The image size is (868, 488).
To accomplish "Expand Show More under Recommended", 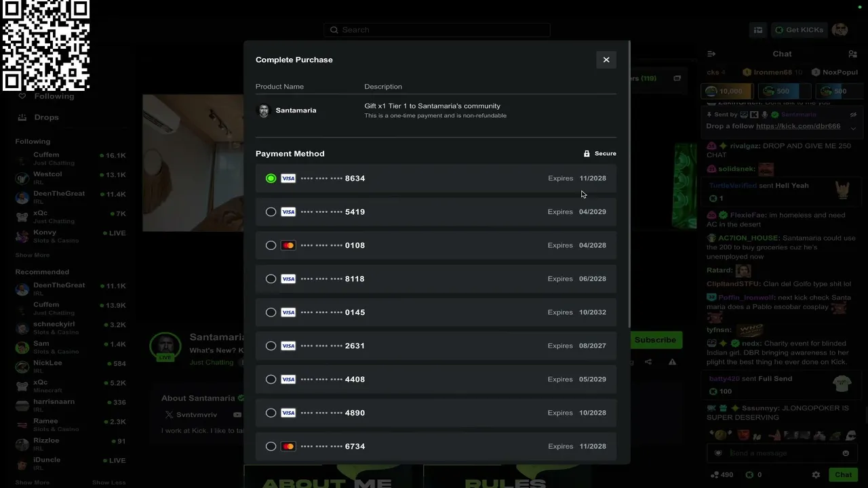I will (33, 483).
